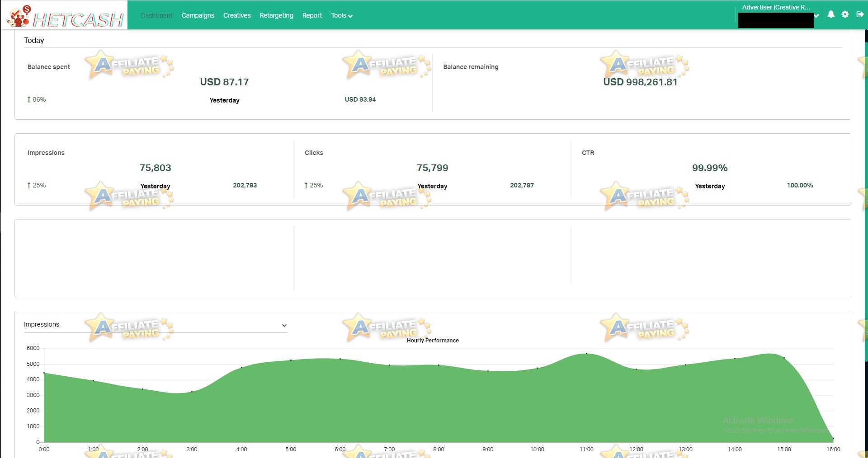Click the page vertical scrollbar
868x458 pixels.
866,194
